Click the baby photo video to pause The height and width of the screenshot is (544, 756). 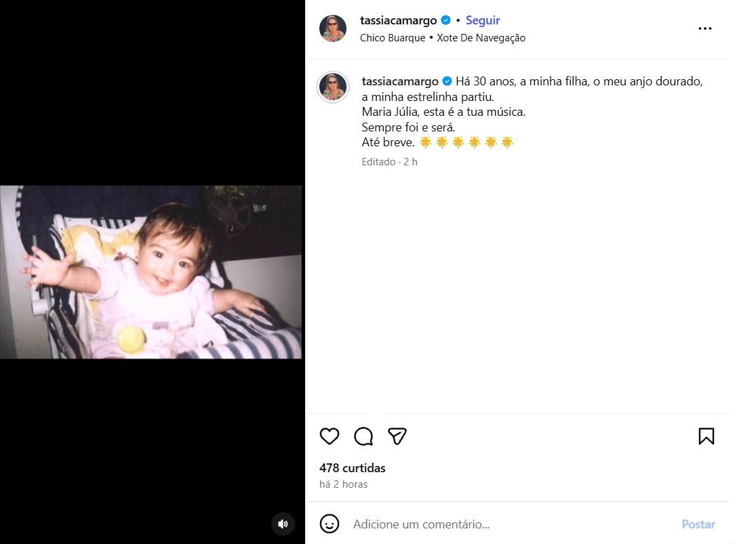pos(151,272)
